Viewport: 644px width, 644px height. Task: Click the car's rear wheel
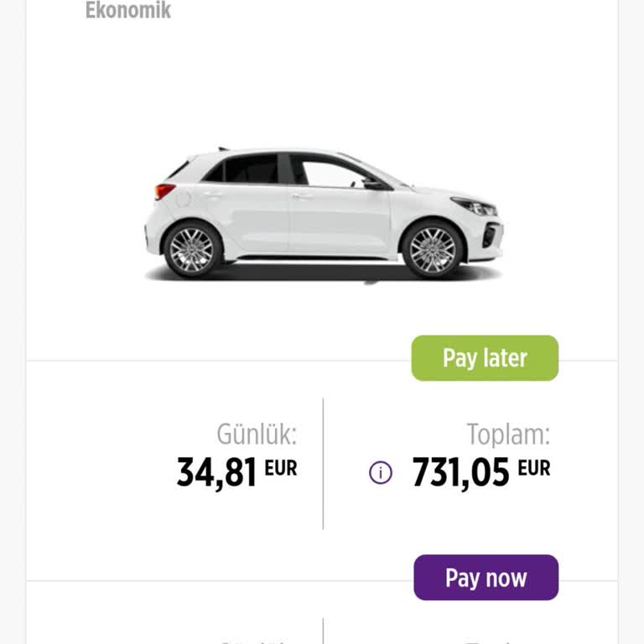(192, 249)
